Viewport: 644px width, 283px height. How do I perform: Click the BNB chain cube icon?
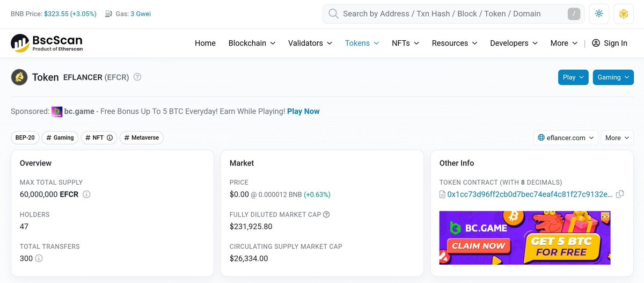pos(624,14)
